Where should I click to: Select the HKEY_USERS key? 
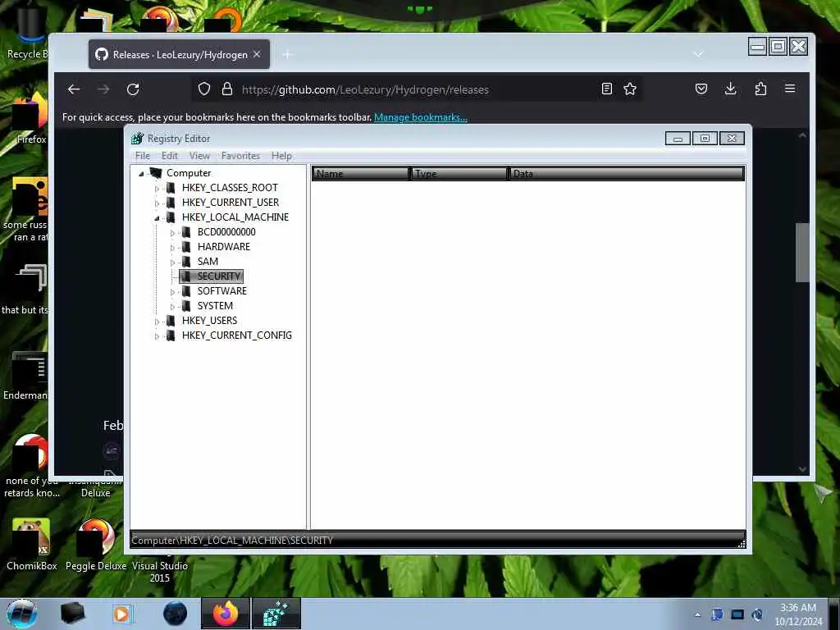click(209, 321)
